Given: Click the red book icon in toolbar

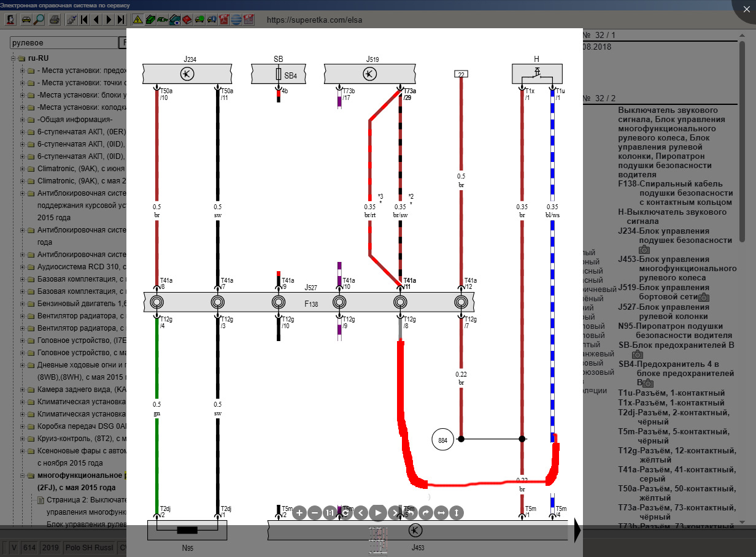Looking at the screenshot, I should tap(187, 20).
